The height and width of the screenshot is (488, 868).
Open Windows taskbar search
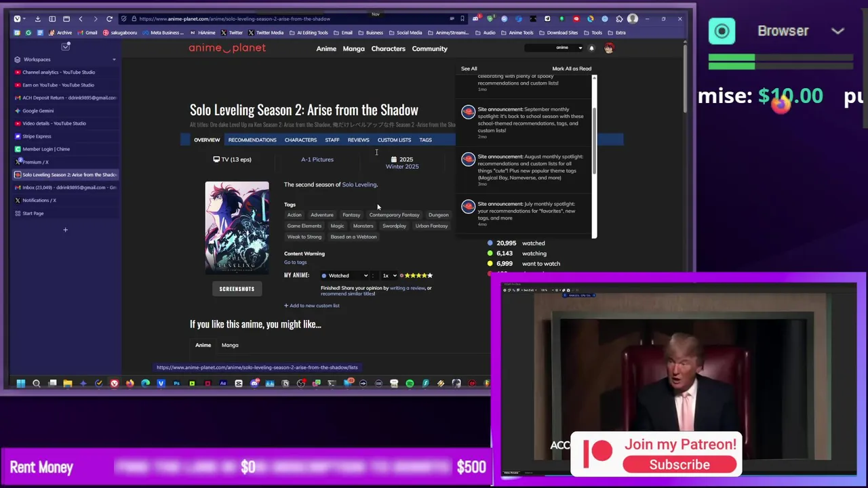pyautogui.click(x=37, y=384)
